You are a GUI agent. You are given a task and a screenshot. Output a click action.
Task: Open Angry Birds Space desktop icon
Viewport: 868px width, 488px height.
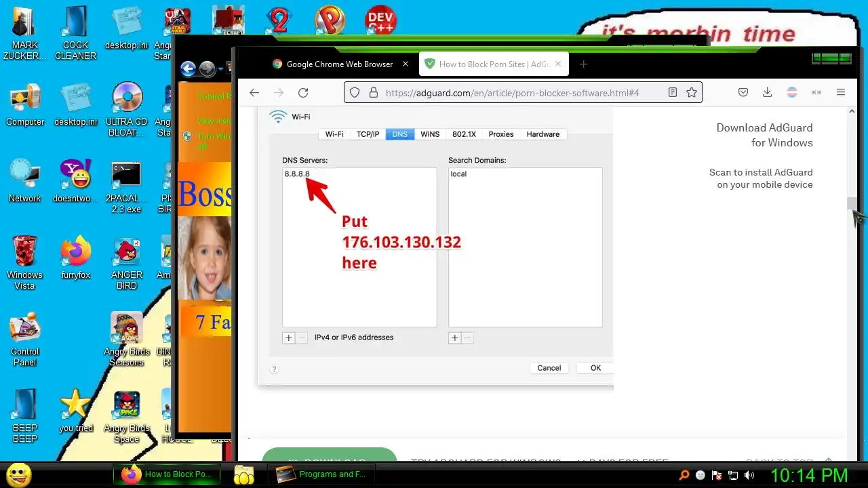pyautogui.click(x=127, y=416)
